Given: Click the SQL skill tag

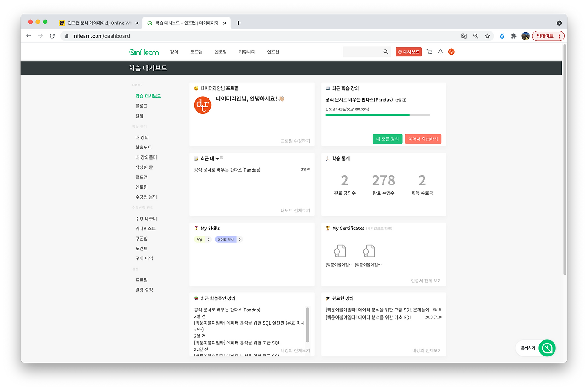Looking at the screenshot, I should (x=203, y=240).
